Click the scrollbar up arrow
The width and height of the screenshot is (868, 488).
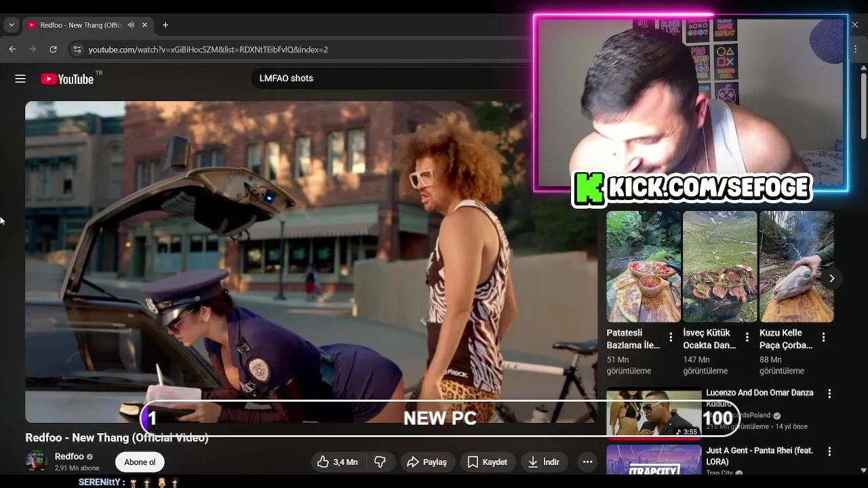[x=863, y=68]
